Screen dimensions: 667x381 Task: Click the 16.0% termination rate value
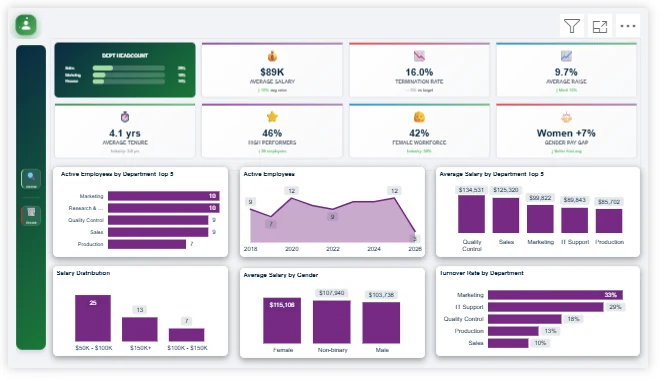(419, 72)
